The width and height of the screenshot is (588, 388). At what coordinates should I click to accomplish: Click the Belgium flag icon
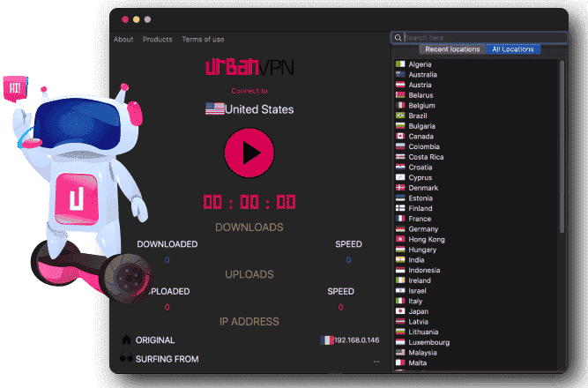click(400, 105)
